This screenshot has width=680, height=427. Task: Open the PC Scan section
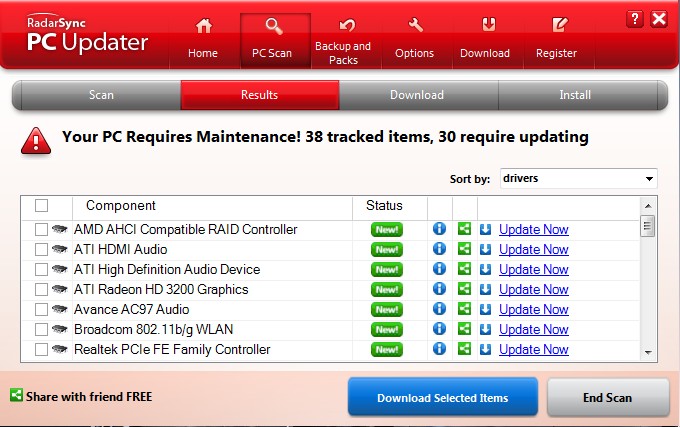point(275,40)
